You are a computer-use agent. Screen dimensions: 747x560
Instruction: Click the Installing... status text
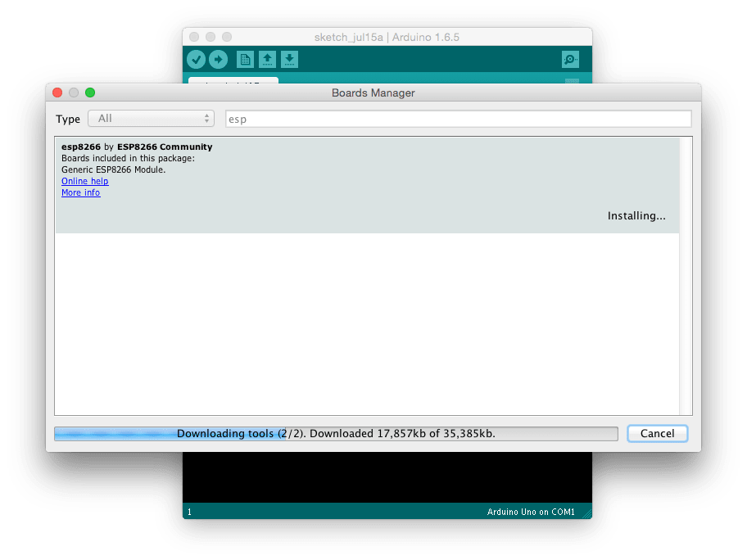636,215
